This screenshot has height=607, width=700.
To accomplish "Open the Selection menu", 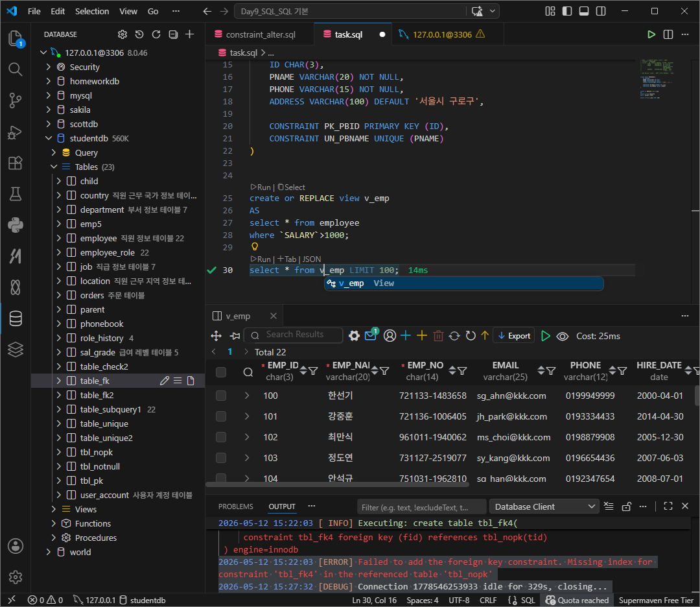I will [92, 11].
